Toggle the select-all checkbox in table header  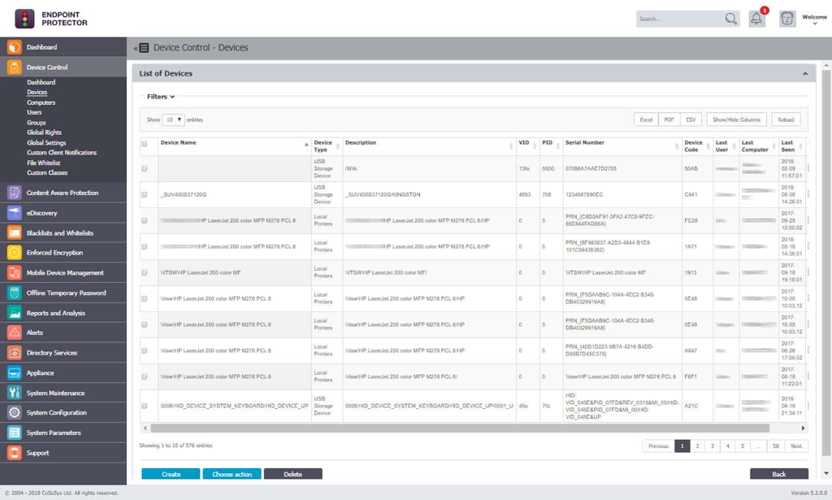(145, 144)
